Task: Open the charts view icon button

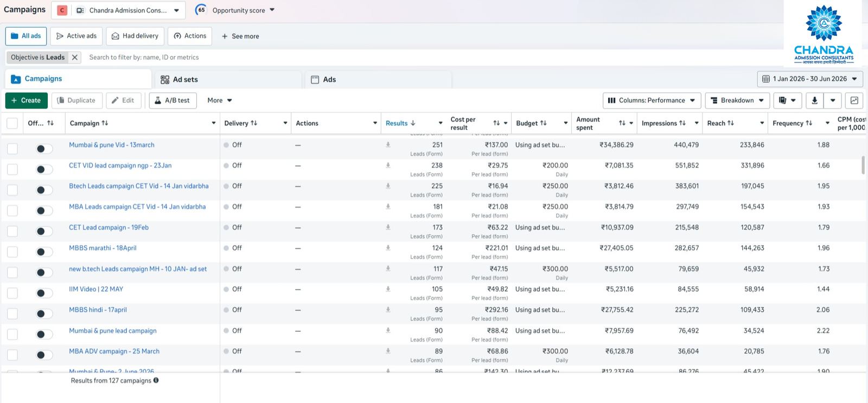Action: click(x=854, y=100)
